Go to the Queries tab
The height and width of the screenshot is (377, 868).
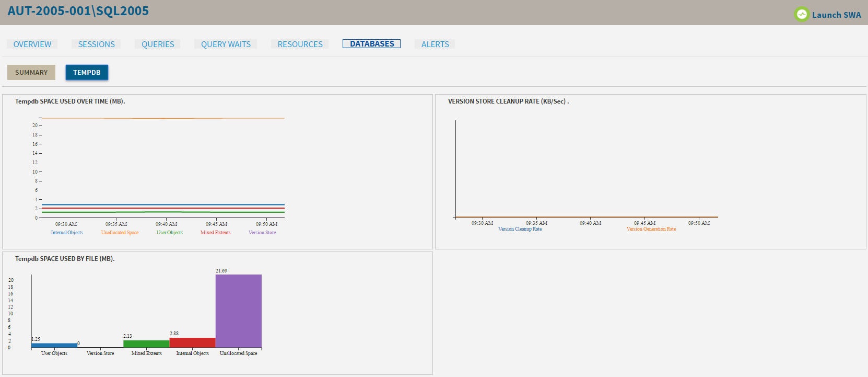click(x=158, y=44)
